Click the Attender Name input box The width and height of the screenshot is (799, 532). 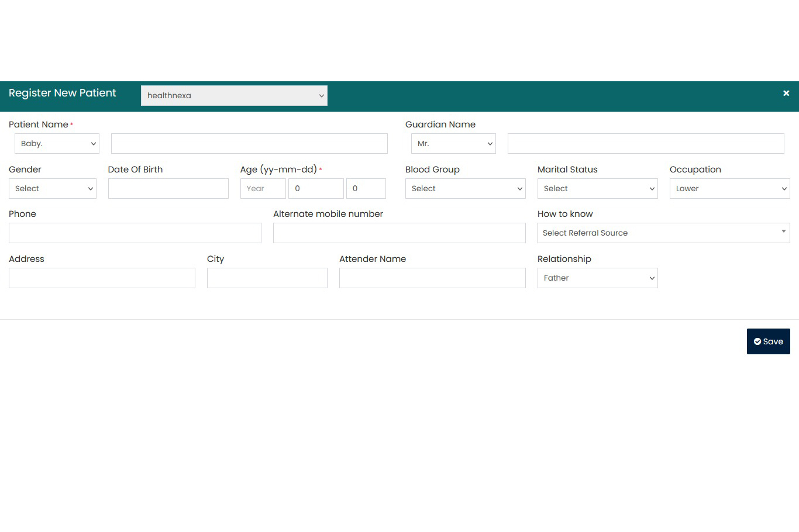[432, 278]
